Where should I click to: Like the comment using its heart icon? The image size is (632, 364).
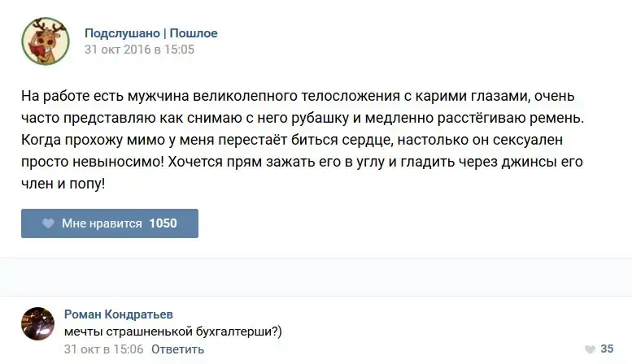586,349
